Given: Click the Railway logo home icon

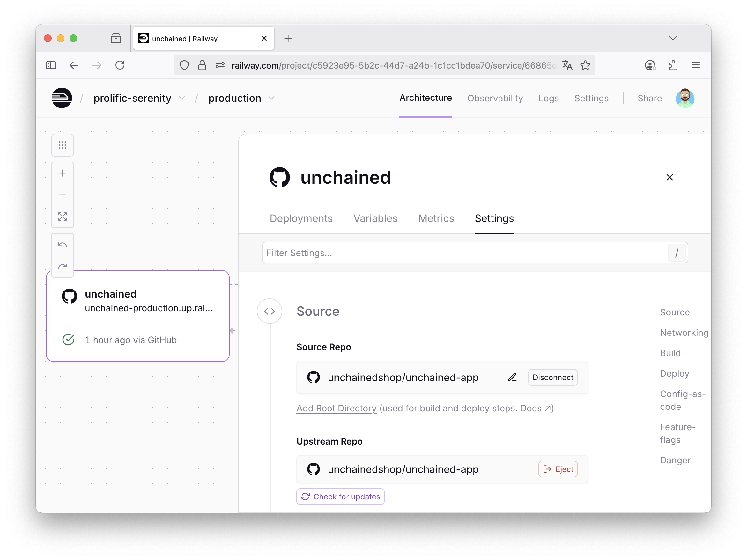Looking at the screenshot, I should tap(62, 98).
